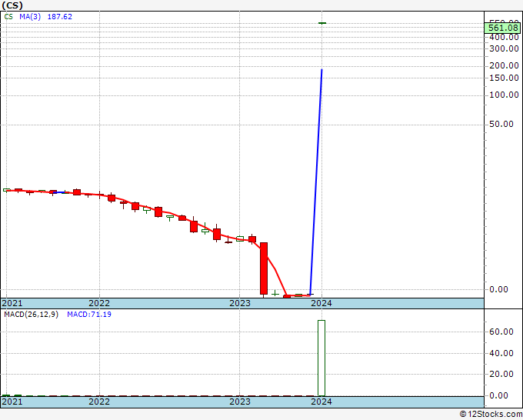This screenshot has width=523, height=420.
Task: Click the 50.00 price axis label
Action: pos(501,124)
